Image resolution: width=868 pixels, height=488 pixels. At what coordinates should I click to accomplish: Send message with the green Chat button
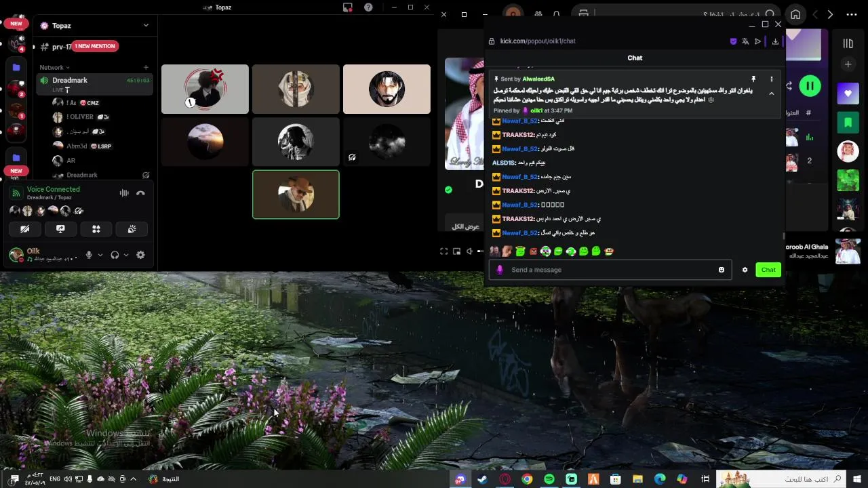coord(768,270)
